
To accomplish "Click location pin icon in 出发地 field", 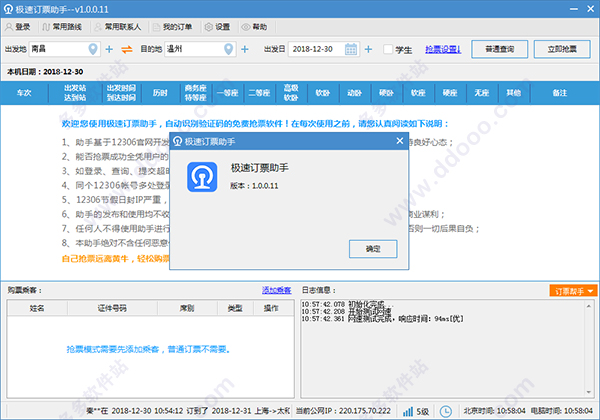I will (93, 49).
